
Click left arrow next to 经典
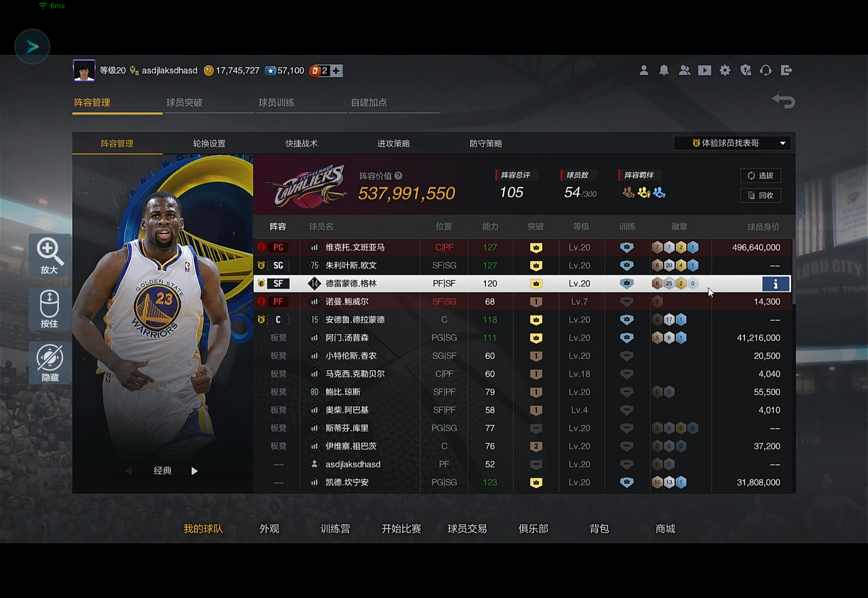(x=128, y=471)
